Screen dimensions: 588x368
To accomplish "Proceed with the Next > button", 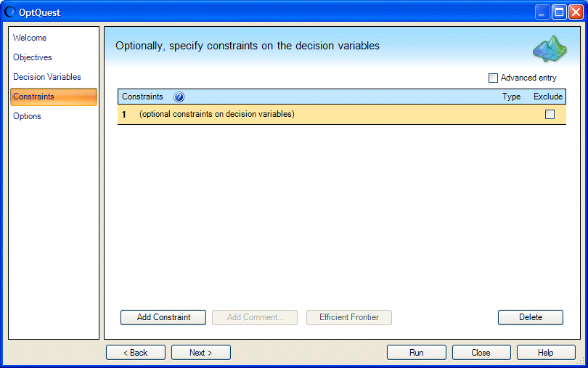I will (200, 353).
